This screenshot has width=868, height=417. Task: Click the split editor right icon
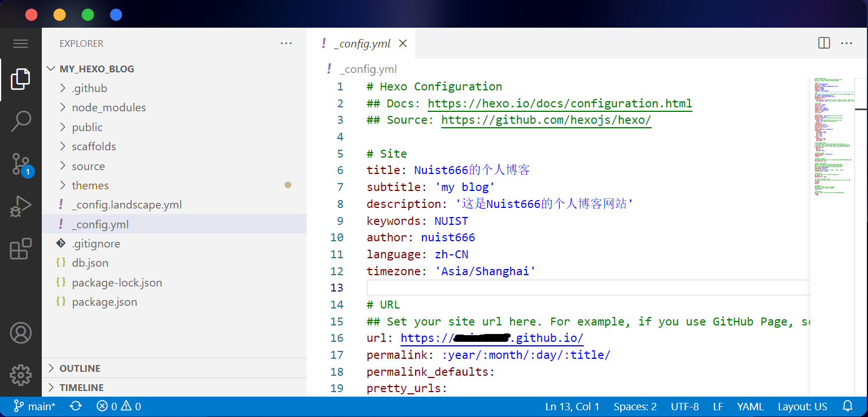tap(823, 43)
